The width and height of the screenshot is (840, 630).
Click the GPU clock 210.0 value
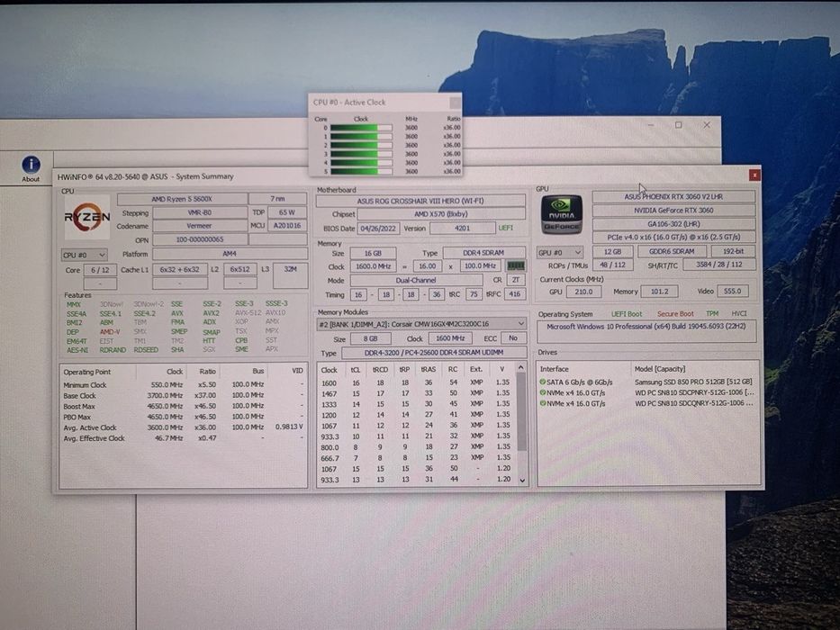click(x=583, y=292)
